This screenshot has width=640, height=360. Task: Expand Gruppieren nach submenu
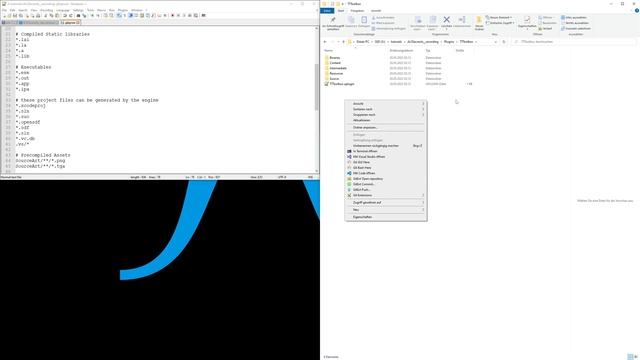(x=385, y=115)
